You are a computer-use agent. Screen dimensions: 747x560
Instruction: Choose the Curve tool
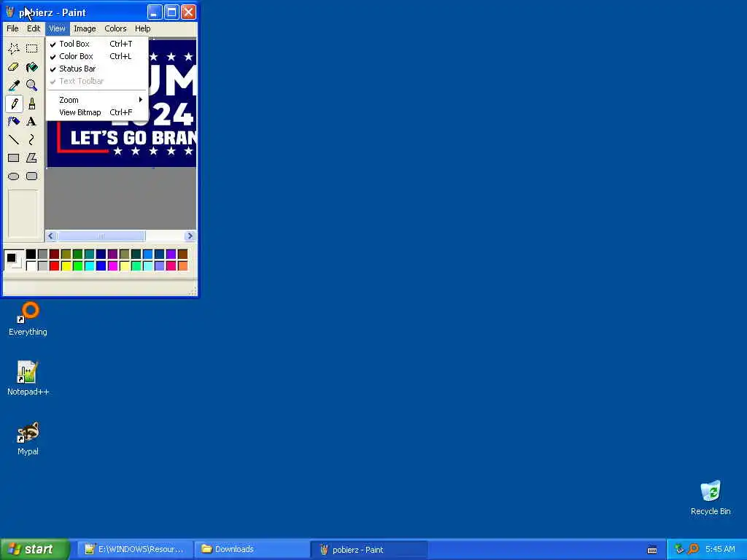coord(32,139)
